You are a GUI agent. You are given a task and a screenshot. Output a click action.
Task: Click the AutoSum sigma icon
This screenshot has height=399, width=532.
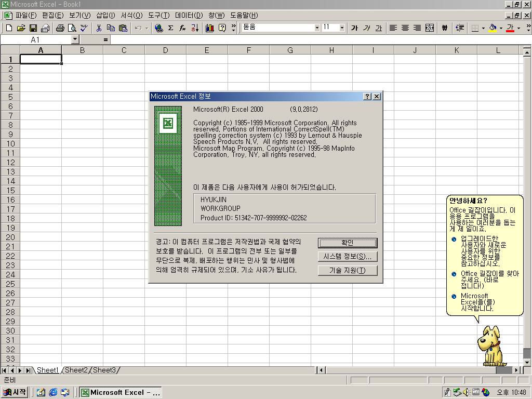point(170,28)
